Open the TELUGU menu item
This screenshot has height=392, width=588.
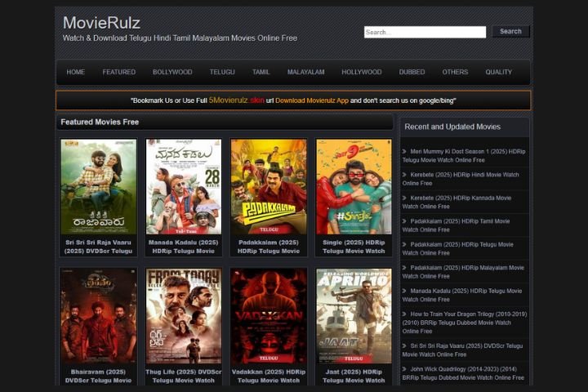(x=222, y=72)
